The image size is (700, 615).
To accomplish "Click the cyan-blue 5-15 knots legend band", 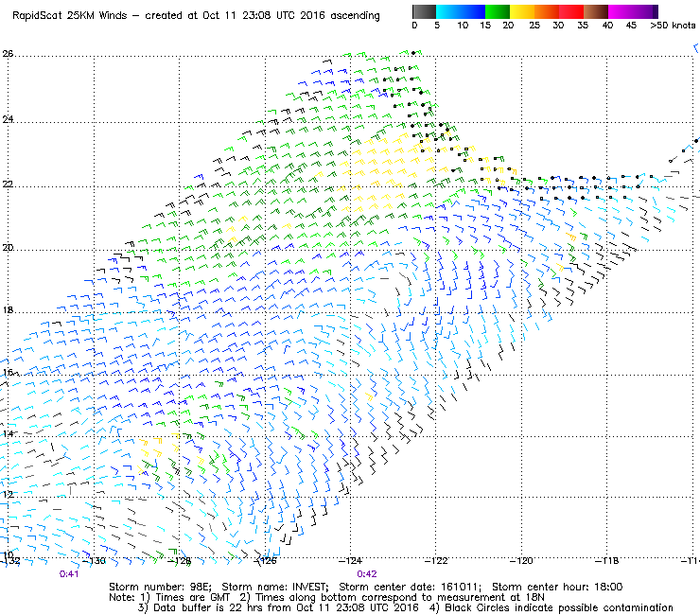I will [461, 11].
